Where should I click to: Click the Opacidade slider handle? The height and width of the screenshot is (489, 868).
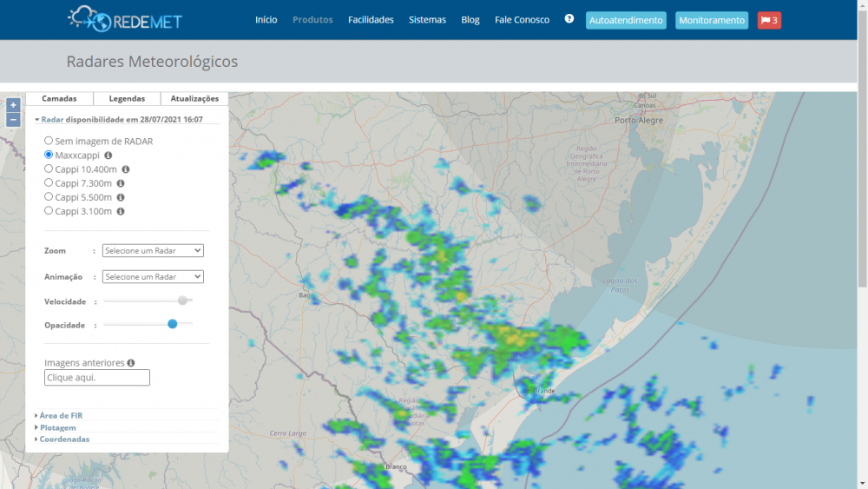coord(173,324)
